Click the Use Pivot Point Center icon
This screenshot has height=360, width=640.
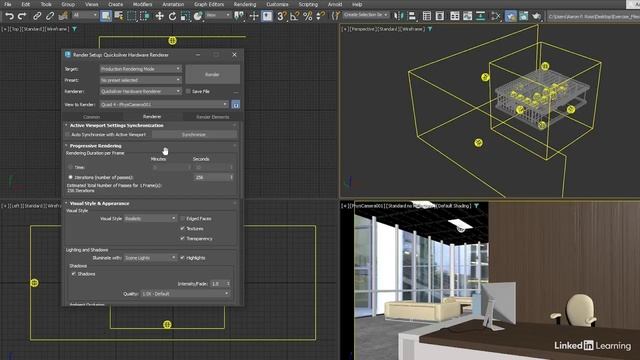point(239,16)
